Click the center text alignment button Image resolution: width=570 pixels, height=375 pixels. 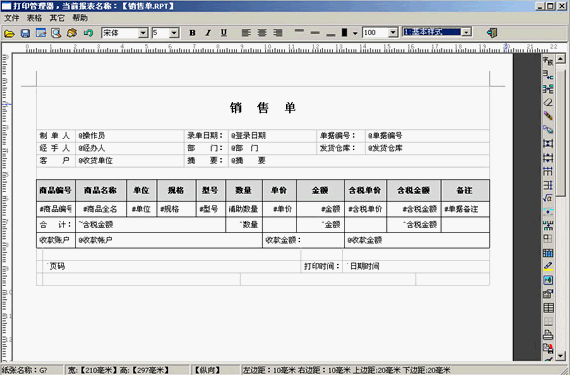tap(262, 33)
